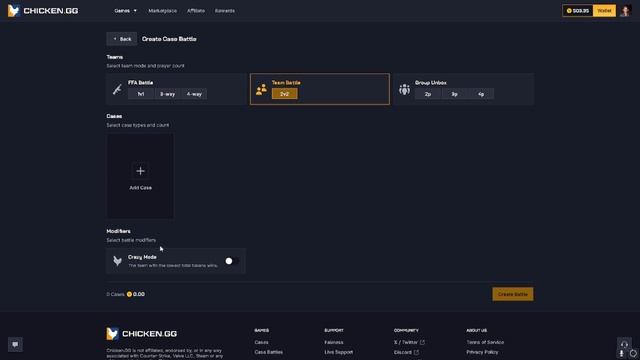This screenshot has width=640, height=360.
Task: Toggle Crazy Mode on
Action: [x=231, y=261]
